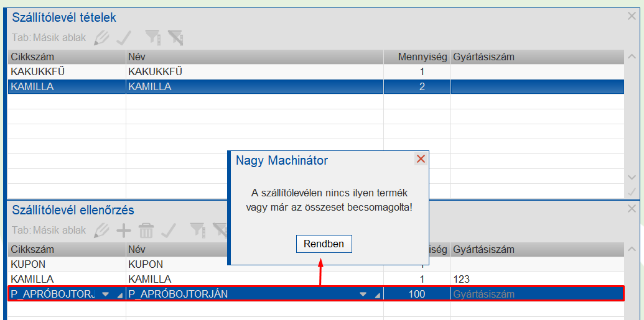Click the scroll up arrow in Szállítólevél ellenőrzés

point(632,249)
